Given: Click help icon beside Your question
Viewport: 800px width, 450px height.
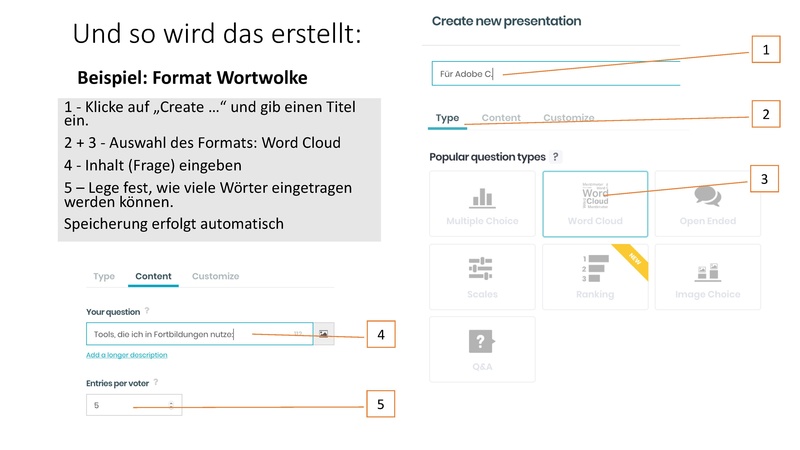Looking at the screenshot, I should [x=147, y=311].
